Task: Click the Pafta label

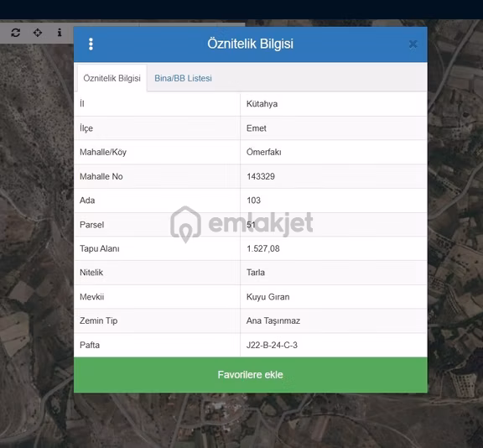Action: coord(90,345)
